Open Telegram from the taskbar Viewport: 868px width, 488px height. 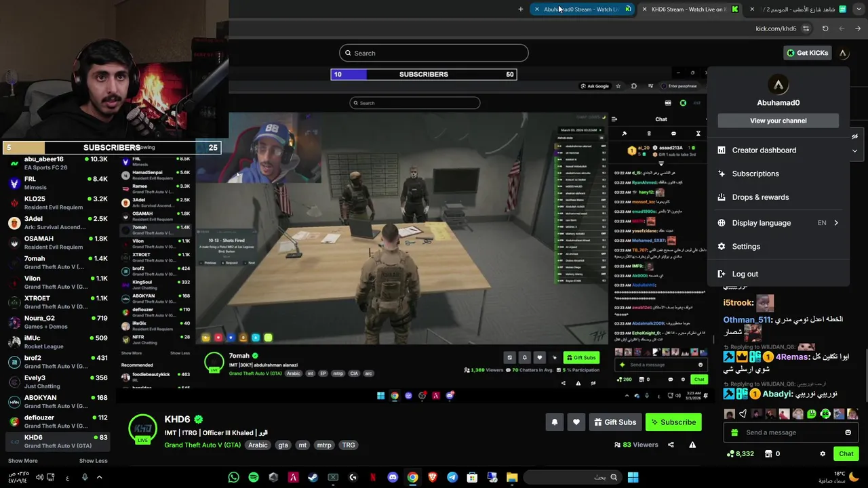click(x=452, y=477)
